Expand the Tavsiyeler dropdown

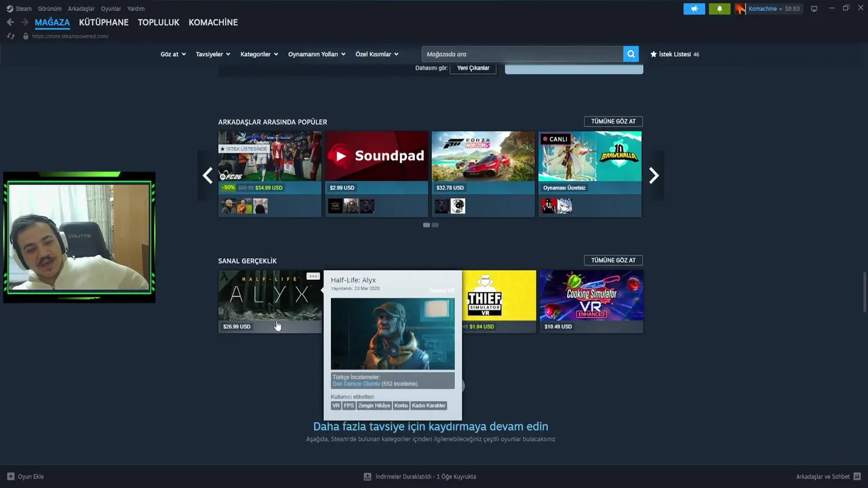[213, 54]
